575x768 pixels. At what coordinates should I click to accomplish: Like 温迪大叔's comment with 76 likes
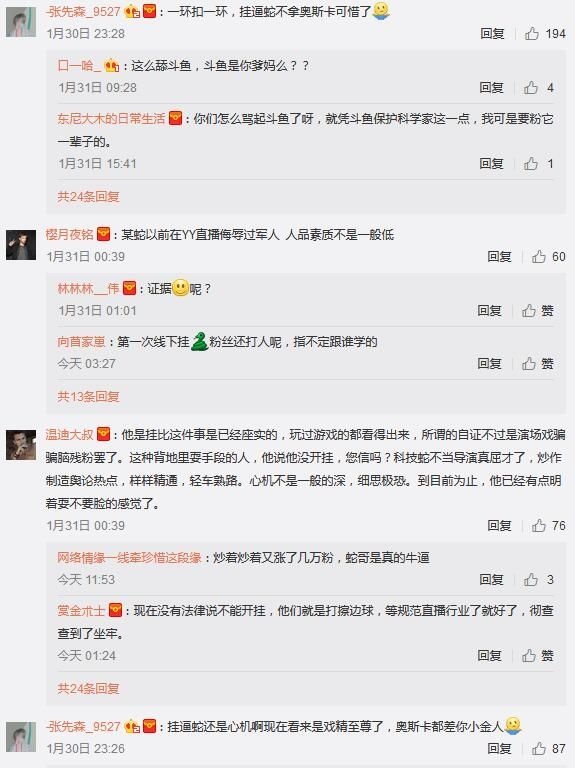549,526
